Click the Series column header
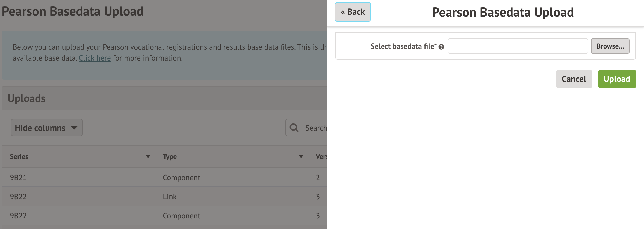Image resolution: width=644 pixels, height=229 pixels. pyautogui.click(x=19, y=156)
